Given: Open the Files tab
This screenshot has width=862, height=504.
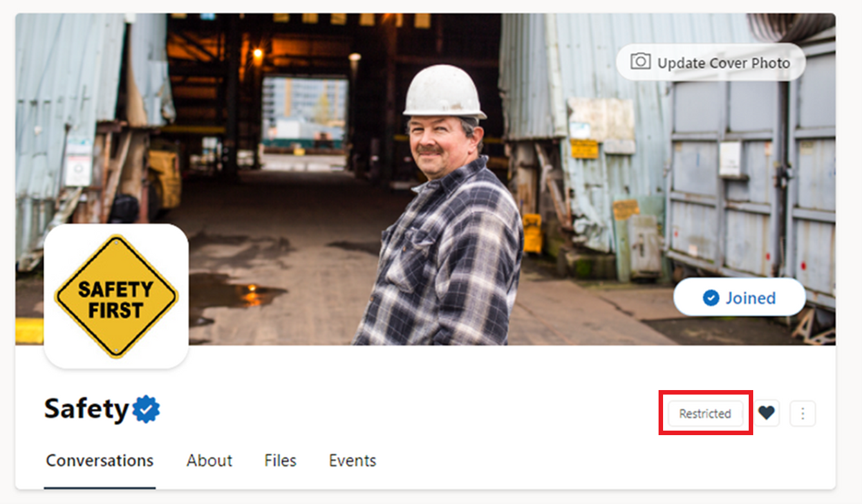Looking at the screenshot, I should coord(279,461).
